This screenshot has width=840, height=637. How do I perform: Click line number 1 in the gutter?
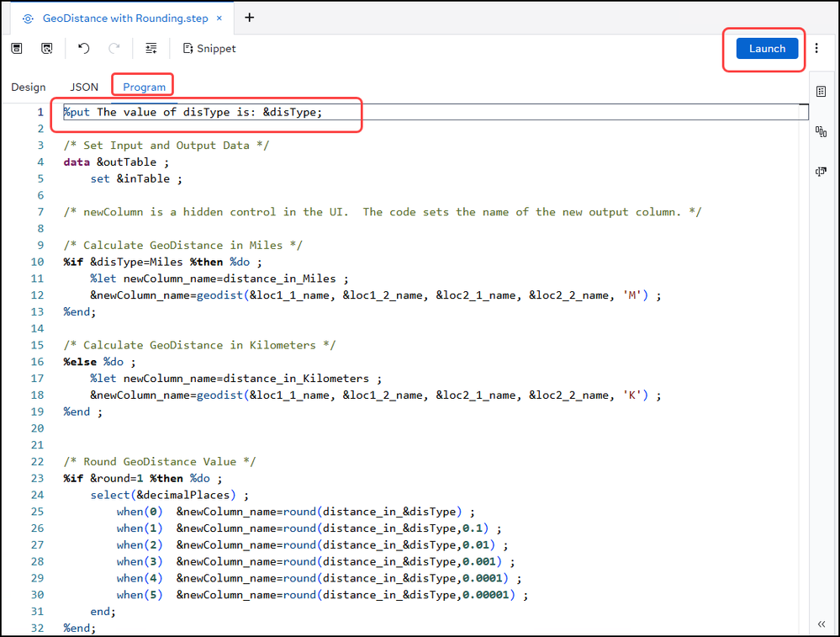click(40, 112)
